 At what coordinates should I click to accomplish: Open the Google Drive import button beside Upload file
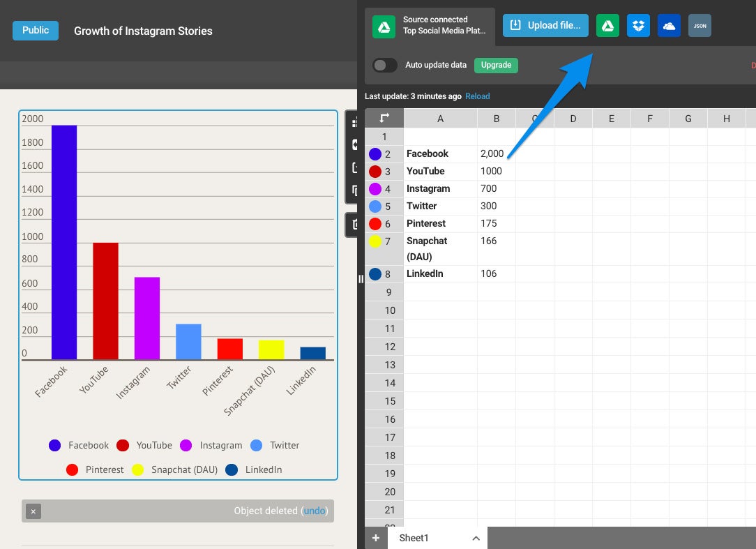coord(607,26)
